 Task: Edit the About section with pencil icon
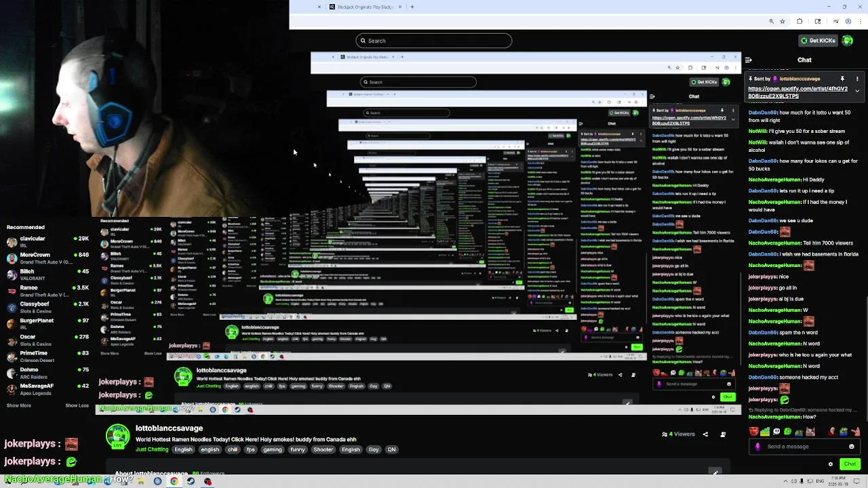(715, 471)
